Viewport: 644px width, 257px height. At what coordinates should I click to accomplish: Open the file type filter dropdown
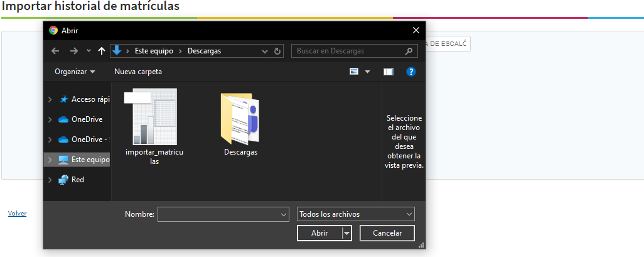click(355, 214)
